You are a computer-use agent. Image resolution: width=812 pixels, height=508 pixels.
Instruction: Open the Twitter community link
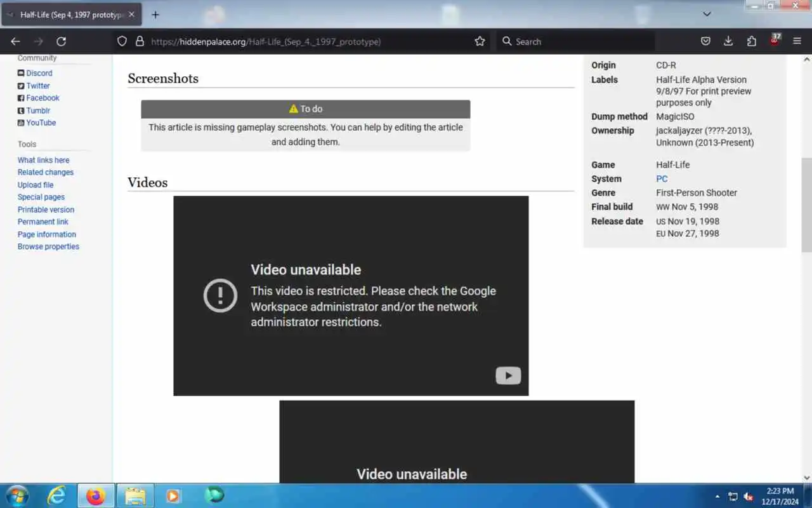[x=38, y=86]
